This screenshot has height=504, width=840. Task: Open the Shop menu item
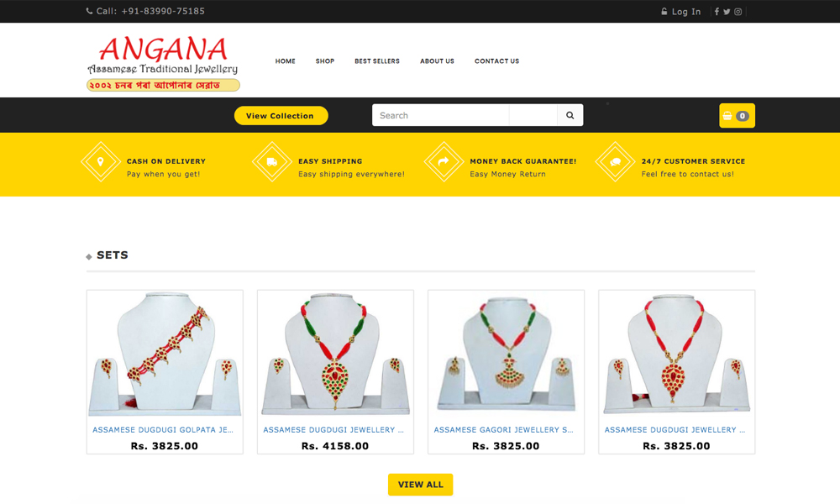click(324, 61)
